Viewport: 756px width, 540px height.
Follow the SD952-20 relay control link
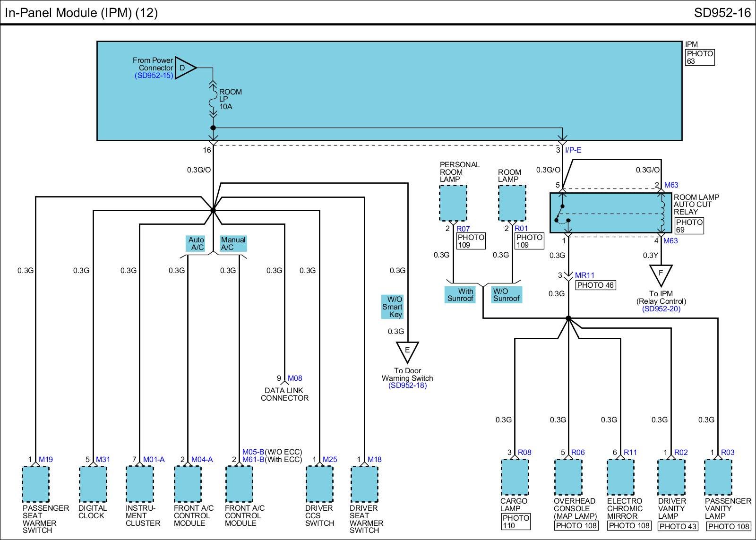[661, 309]
